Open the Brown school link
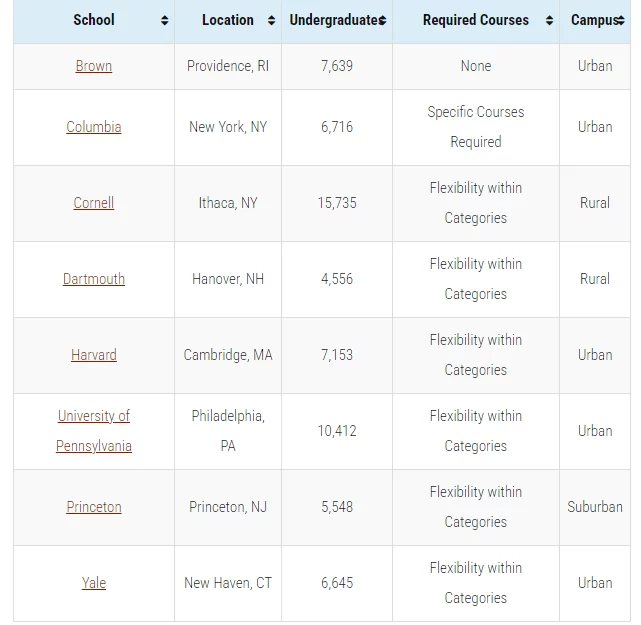This screenshot has height=625, width=641. (x=94, y=66)
